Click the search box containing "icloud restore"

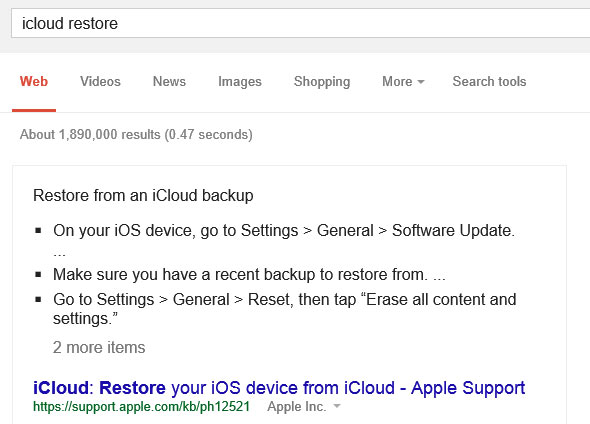click(300, 23)
